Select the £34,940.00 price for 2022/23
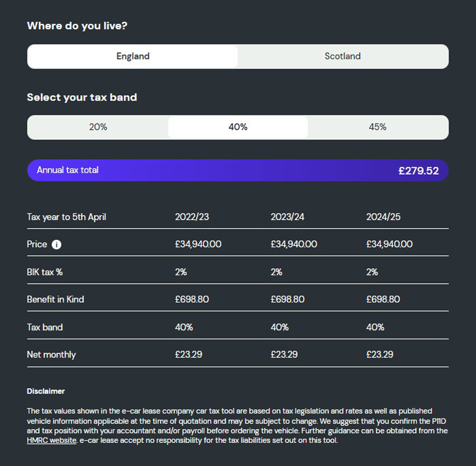The width and height of the screenshot is (476, 466). [x=199, y=244]
